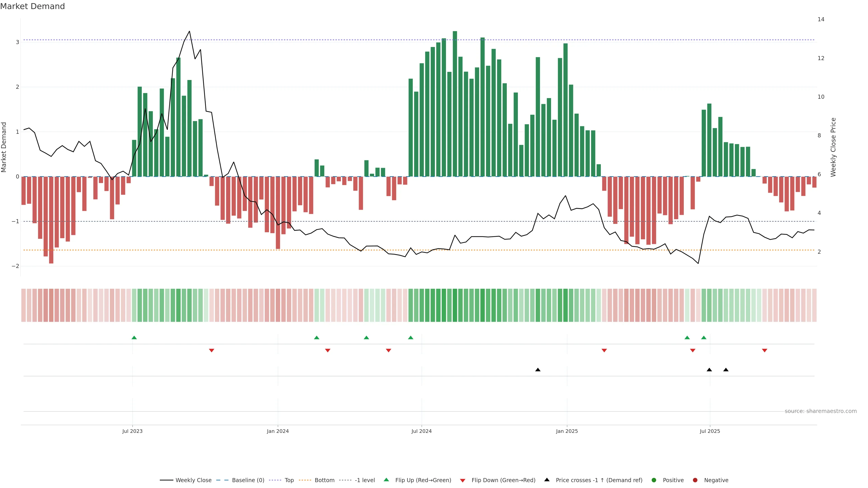Click the green Flip Up legend triangle

pos(386,480)
